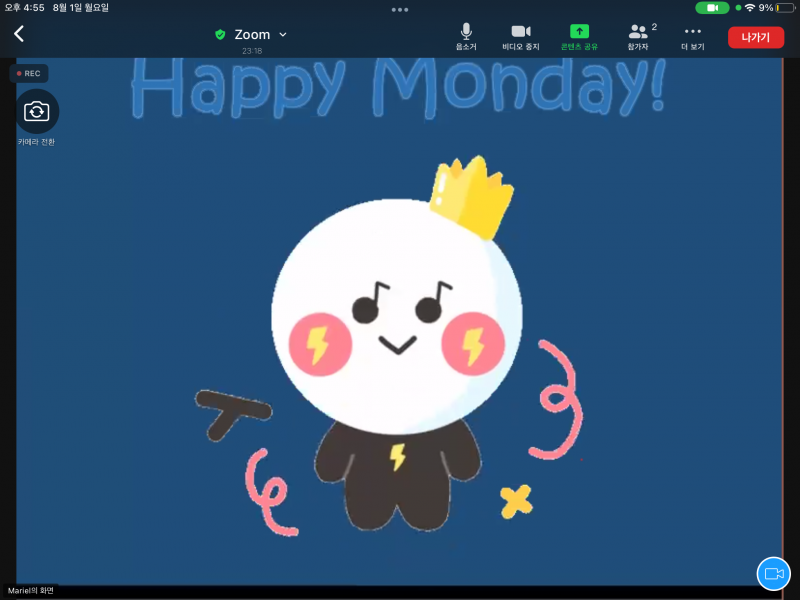Image resolution: width=800 pixels, height=600 pixels.
Task: Stop video using 비디오 중지
Action: tap(520, 36)
